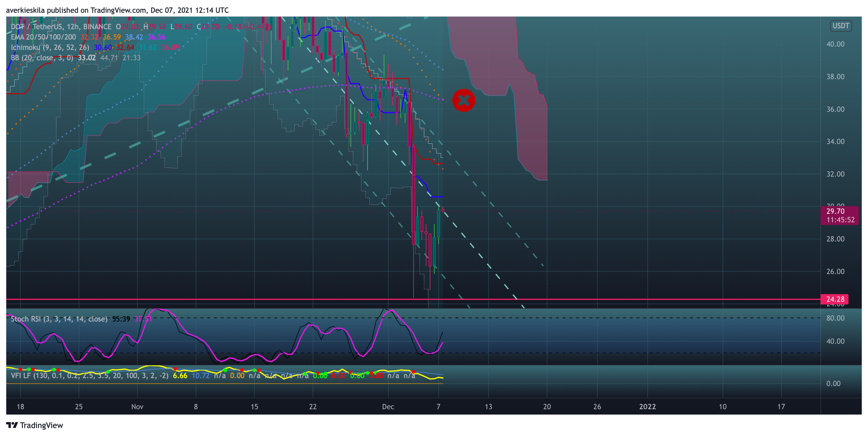This screenshot has height=436, width=868.
Task: Click the Stoch RSI value 55.39
Action: click(x=121, y=319)
